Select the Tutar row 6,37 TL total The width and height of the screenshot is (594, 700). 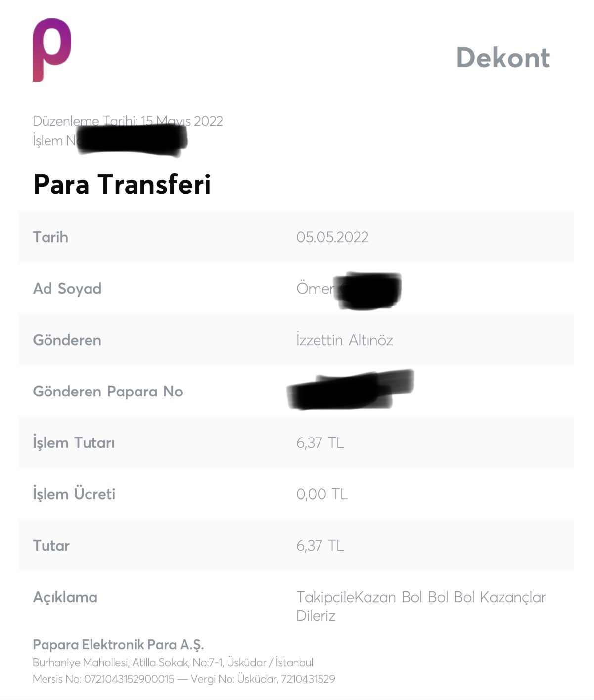320,546
